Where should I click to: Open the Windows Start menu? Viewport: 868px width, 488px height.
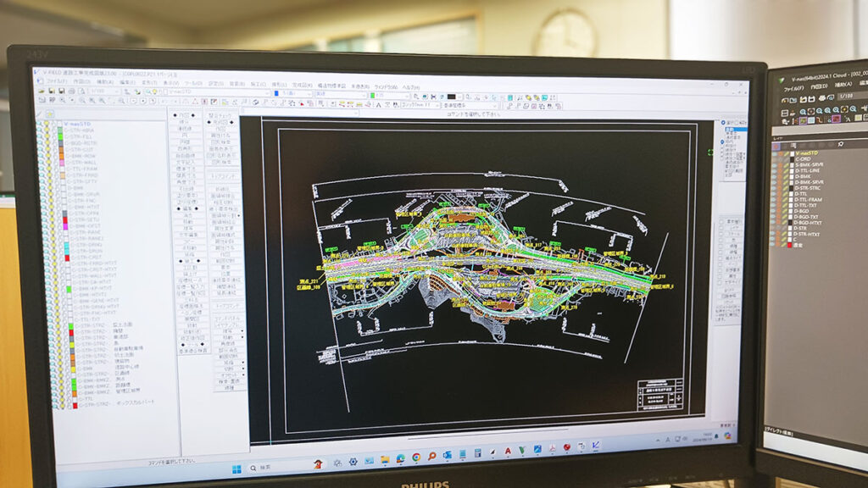236,468
